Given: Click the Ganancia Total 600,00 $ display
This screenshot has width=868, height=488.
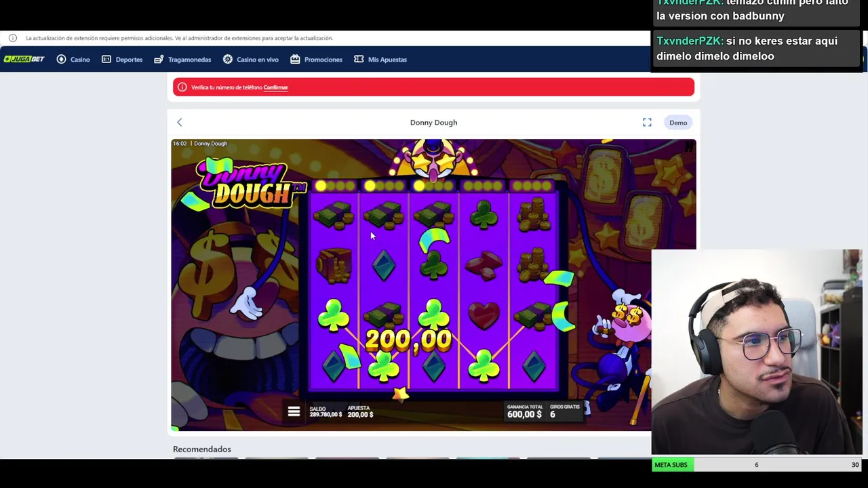Looking at the screenshot, I should coord(524,411).
